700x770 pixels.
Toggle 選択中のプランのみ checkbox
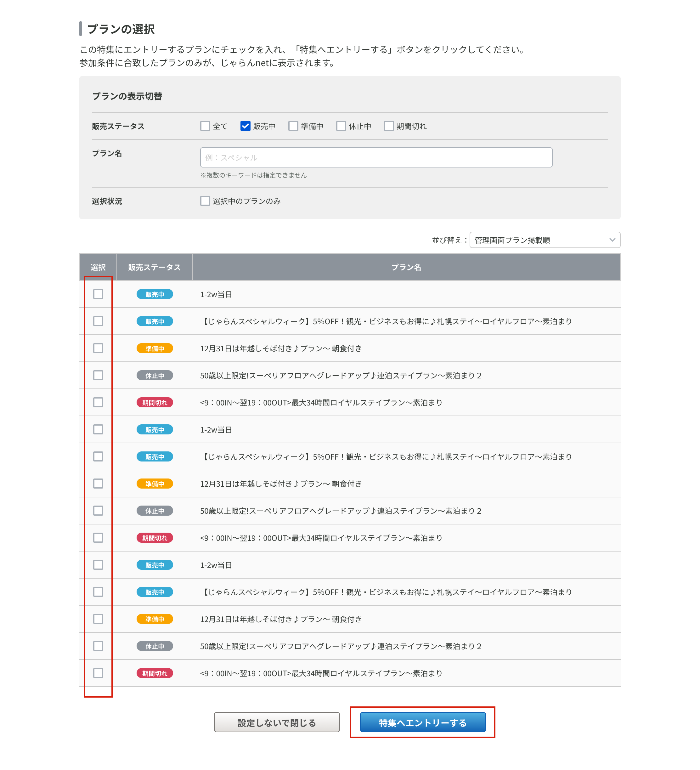pos(205,201)
